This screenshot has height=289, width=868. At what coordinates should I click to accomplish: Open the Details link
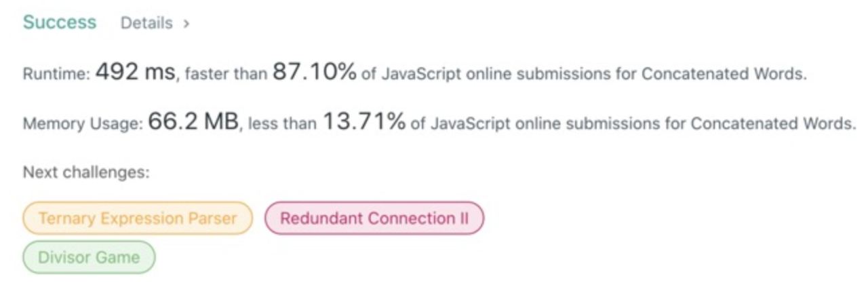point(146,23)
